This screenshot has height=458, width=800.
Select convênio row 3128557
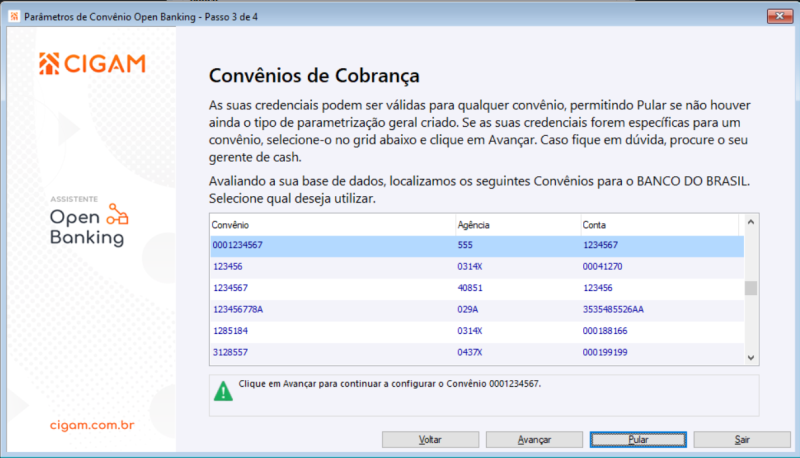pyautogui.click(x=477, y=352)
